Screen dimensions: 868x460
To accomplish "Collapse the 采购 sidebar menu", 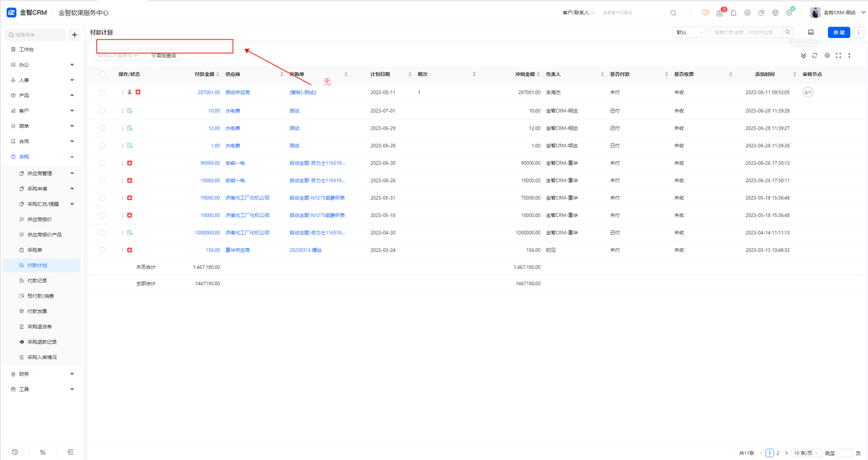I will tap(41, 157).
